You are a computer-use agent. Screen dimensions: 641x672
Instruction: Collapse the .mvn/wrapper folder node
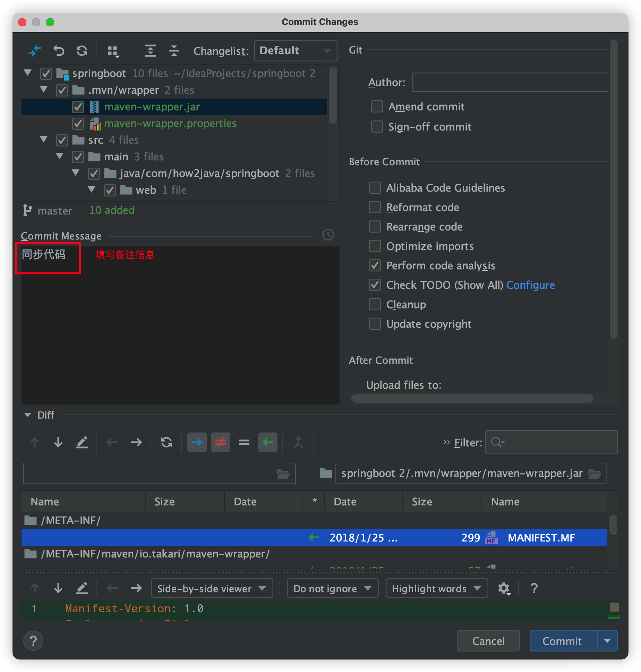(44, 90)
